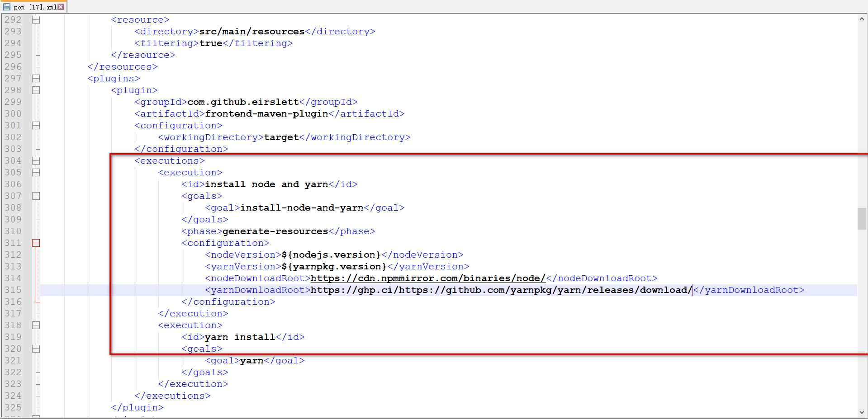This screenshot has width=868, height=419.
Task: Open the cdn.npmmirror.com node download link
Action: [x=428, y=278]
